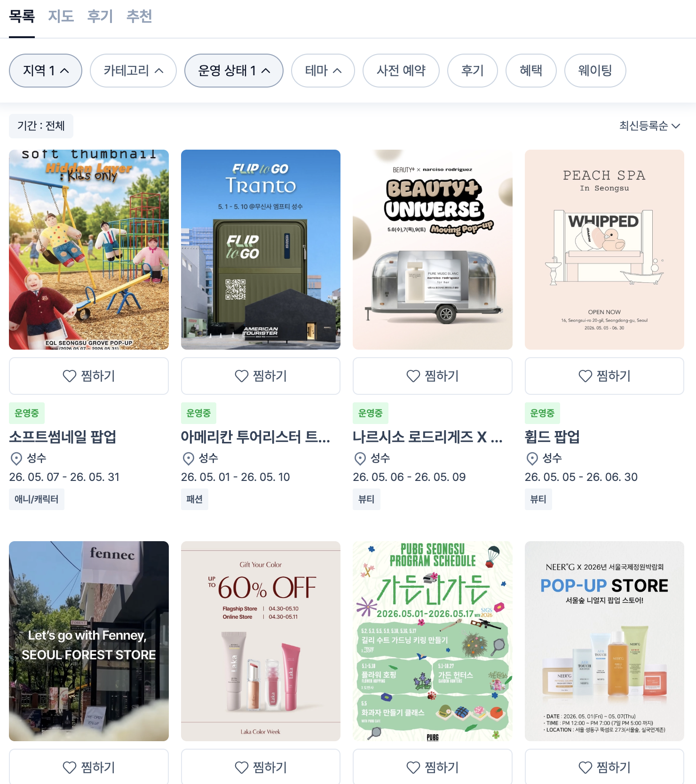Click 찜하기 under the NEER'G poster
Image resolution: width=696 pixels, height=784 pixels.
pyautogui.click(x=604, y=767)
